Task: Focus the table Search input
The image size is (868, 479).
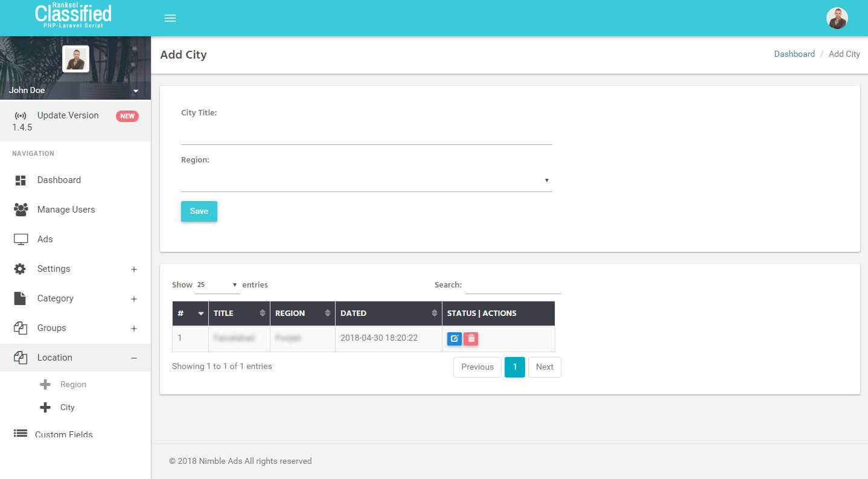Action: tap(513, 285)
